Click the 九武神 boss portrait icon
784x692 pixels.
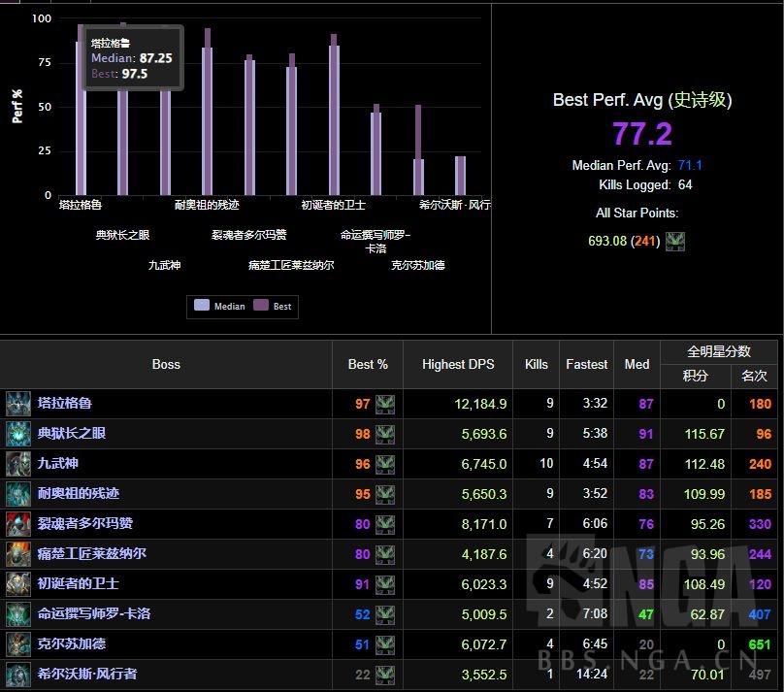18,464
